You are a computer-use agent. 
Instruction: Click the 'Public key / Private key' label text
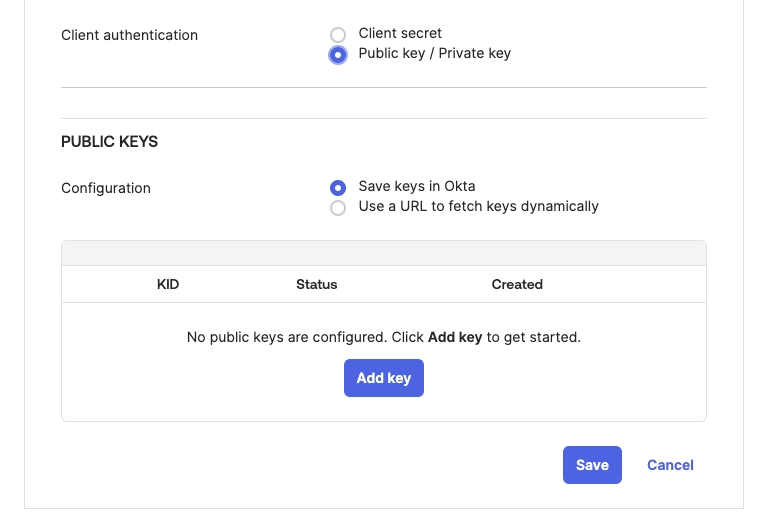click(434, 53)
